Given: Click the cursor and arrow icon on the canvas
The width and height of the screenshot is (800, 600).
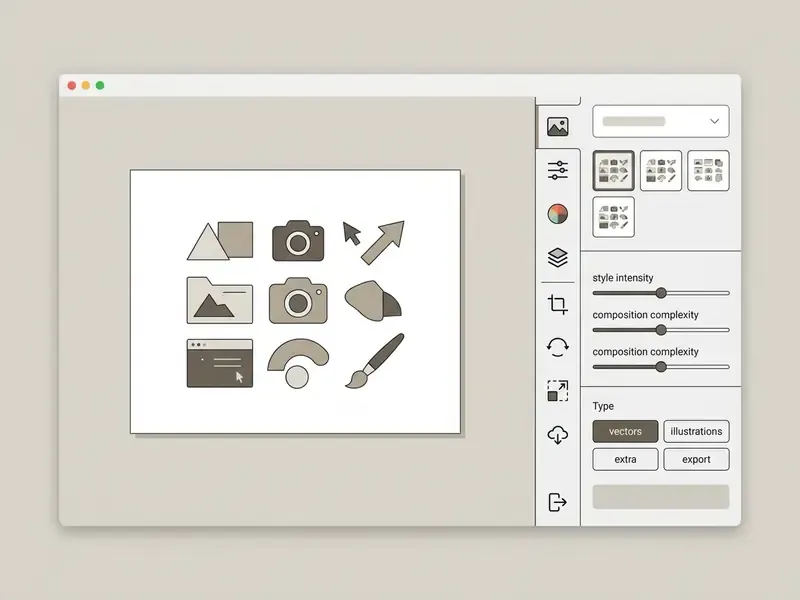Looking at the screenshot, I should [x=374, y=242].
